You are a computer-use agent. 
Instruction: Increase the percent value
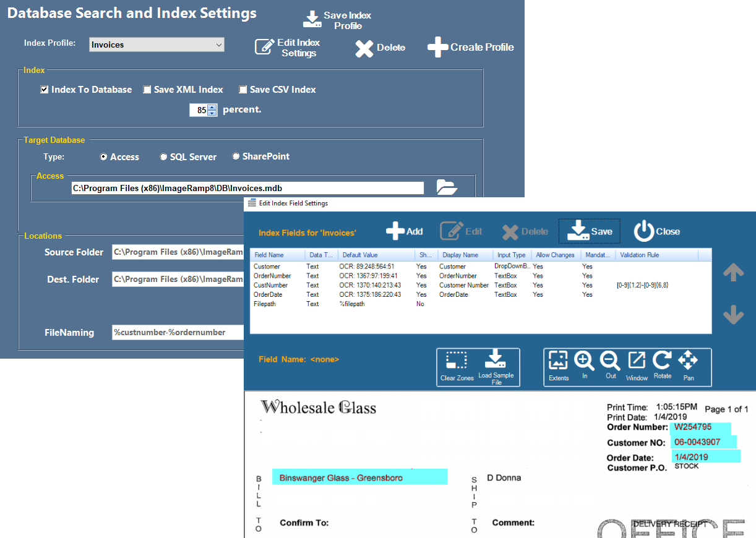coord(212,108)
